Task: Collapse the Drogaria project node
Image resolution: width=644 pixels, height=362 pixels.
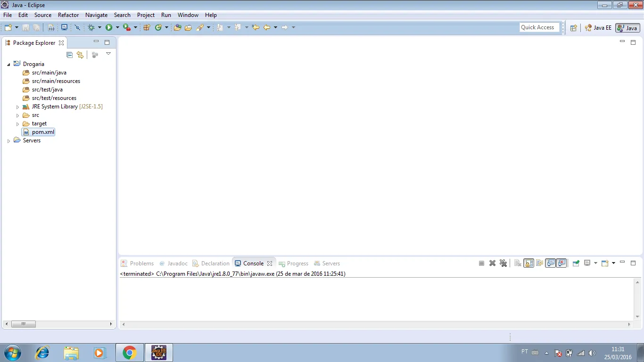Action: [8, 64]
